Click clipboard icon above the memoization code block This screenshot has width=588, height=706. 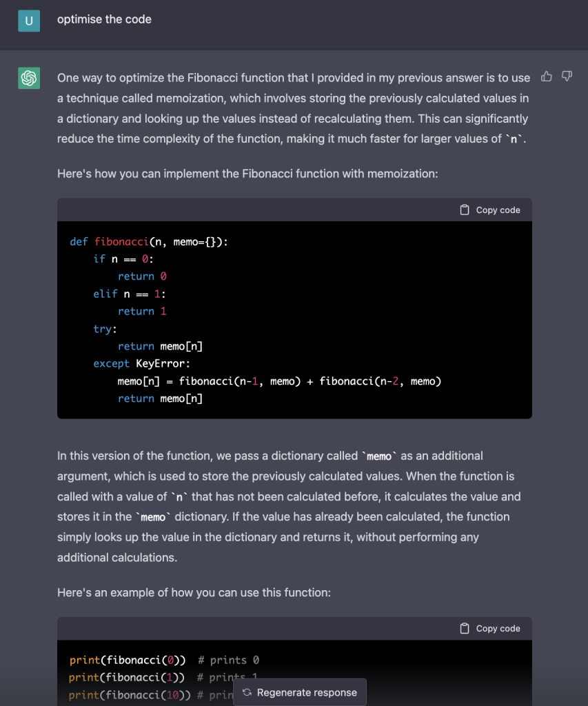pos(465,210)
